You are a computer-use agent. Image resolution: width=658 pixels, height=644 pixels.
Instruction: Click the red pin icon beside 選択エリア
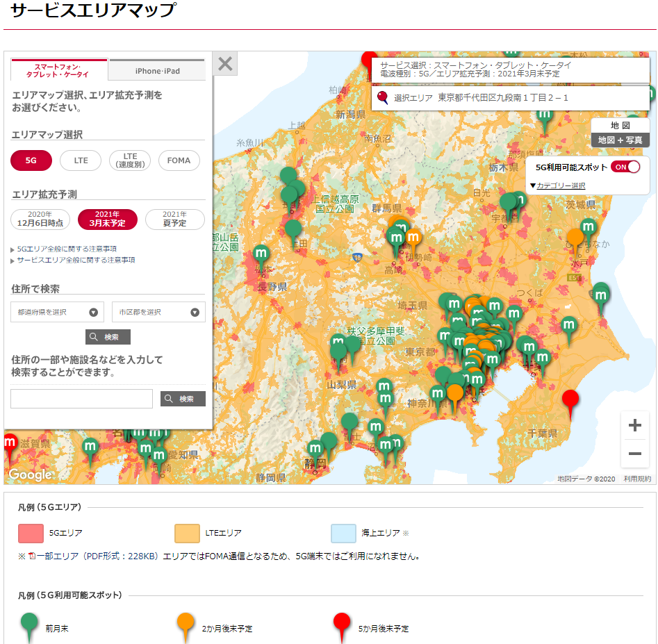coord(382,98)
